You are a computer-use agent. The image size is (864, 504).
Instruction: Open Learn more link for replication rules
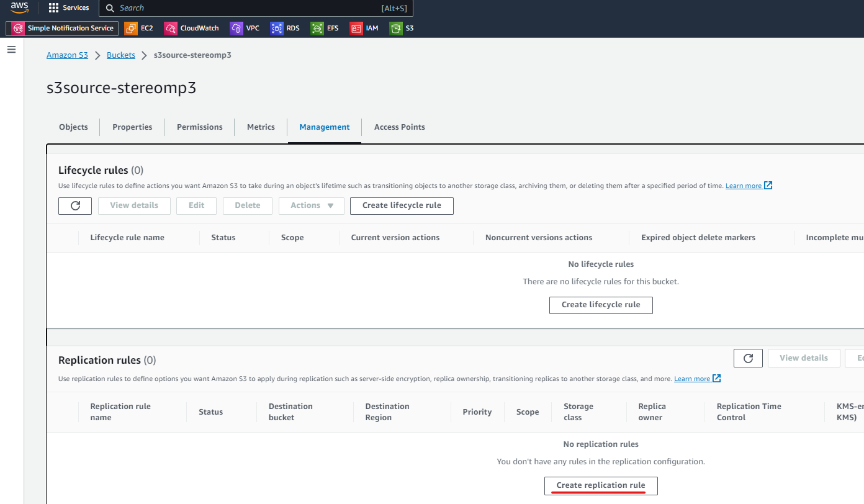[x=697, y=379]
